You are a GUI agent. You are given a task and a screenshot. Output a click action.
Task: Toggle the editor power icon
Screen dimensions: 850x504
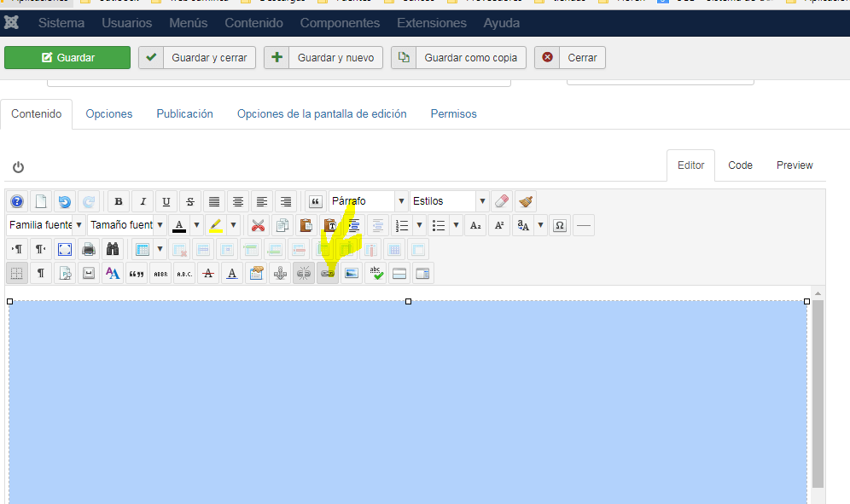click(19, 167)
